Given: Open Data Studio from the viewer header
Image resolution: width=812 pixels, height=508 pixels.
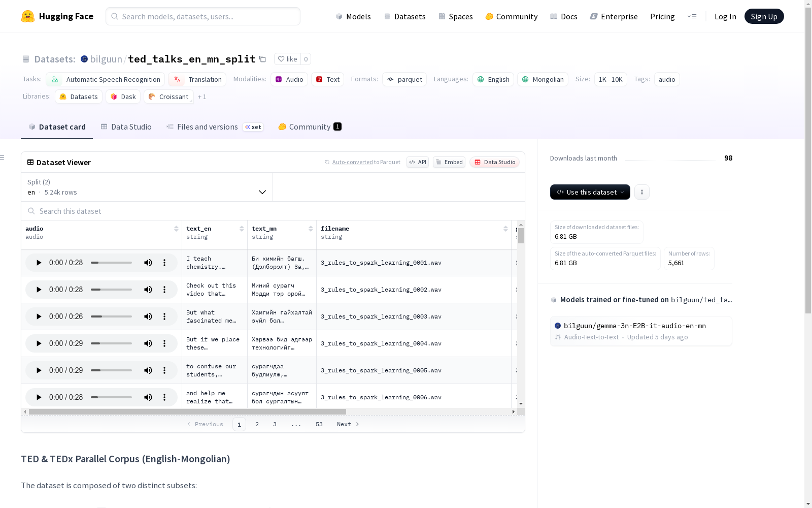Looking at the screenshot, I should pos(495,162).
